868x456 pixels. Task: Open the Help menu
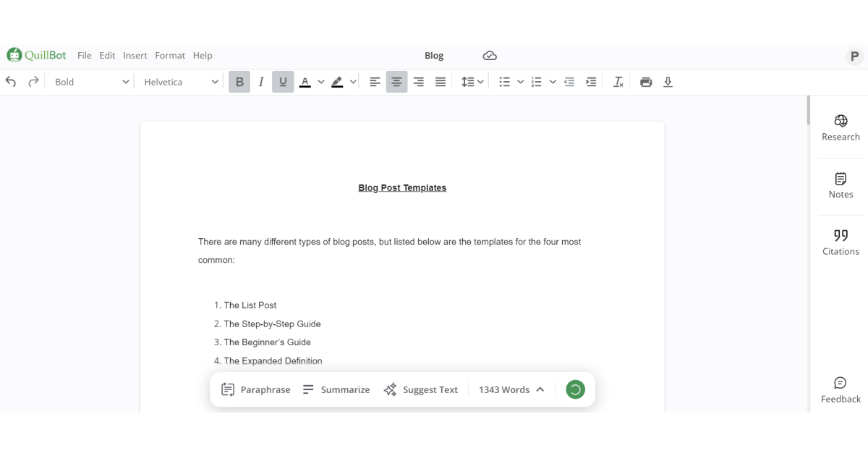[203, 55]
